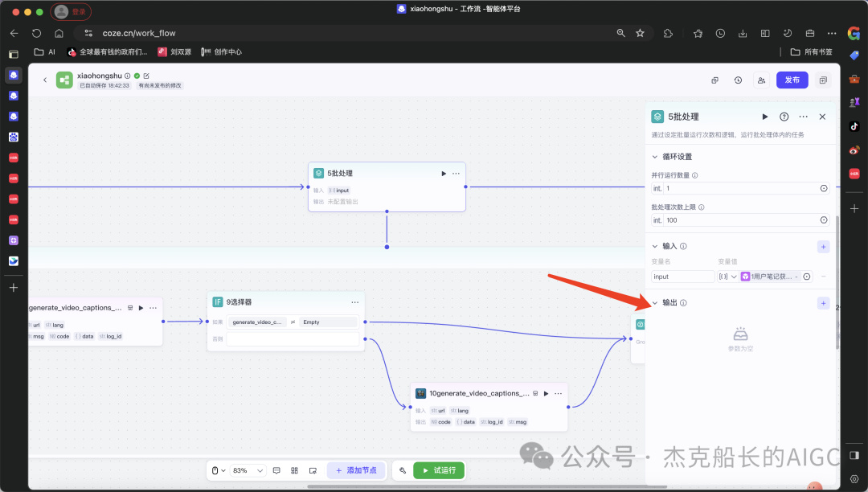This screenshot has height=492, width=868.
Task: Open variable selector icon for 并行运行数量
Action: tap(824, 189)
